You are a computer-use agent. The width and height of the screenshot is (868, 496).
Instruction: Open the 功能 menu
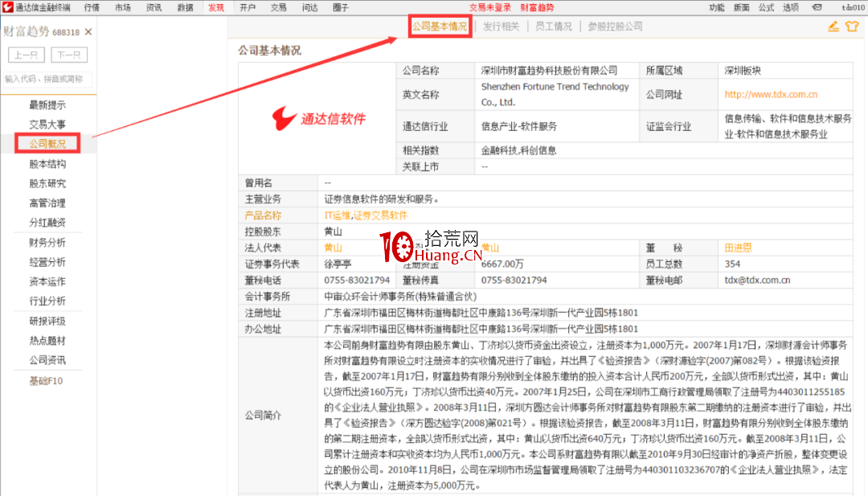[717, 7]
